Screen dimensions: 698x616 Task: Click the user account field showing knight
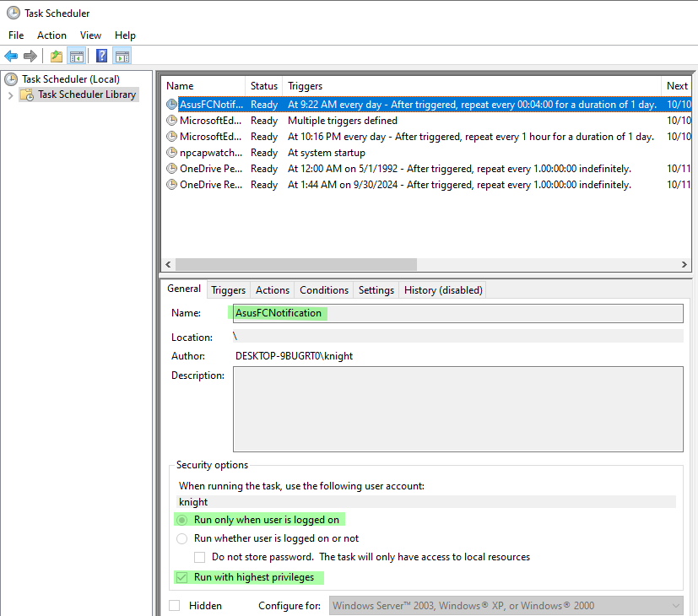click(x=426, y=502)
